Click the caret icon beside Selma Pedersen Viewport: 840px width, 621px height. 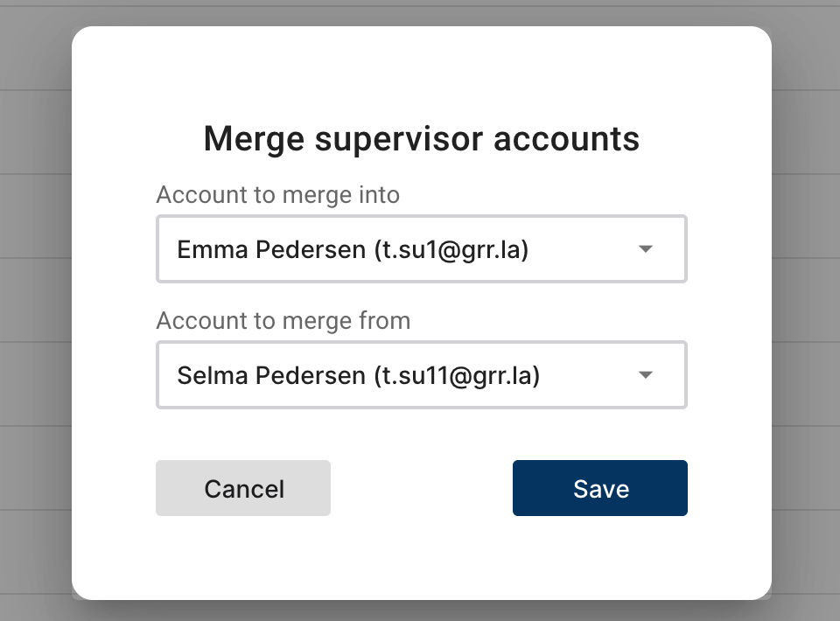point(646,375)
